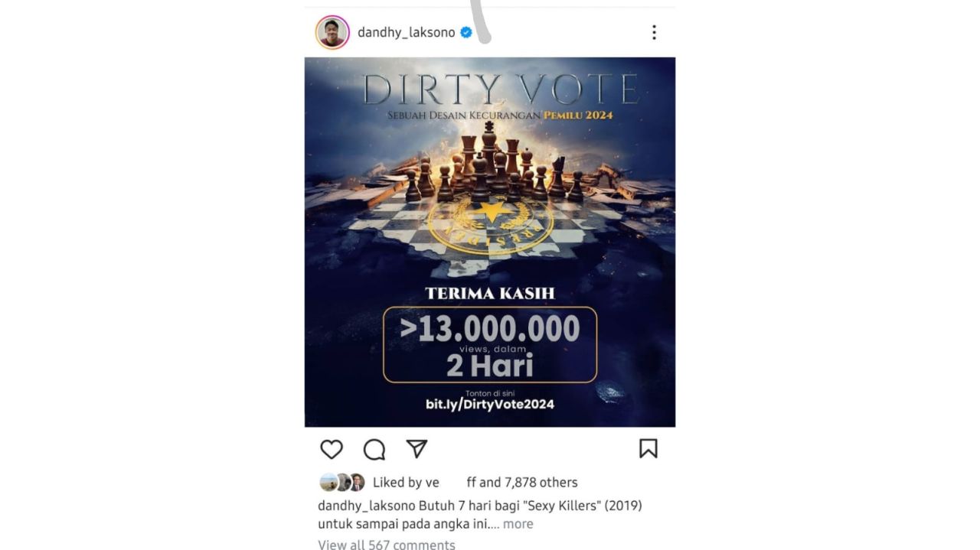Like the post with the heart icon
The image size is (980, 550).
pyautogui.click(x=332, y=449)
